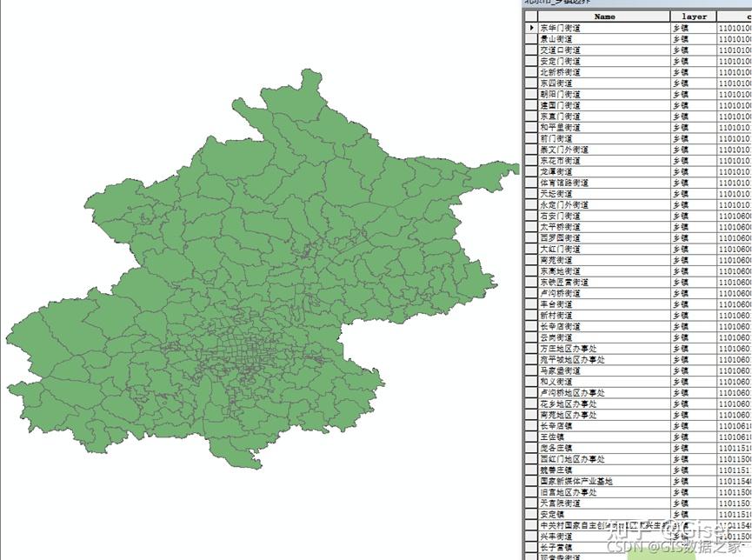Select the 庞各庄镇 cell
752x560 pixels.
click(x=604, y=448)
